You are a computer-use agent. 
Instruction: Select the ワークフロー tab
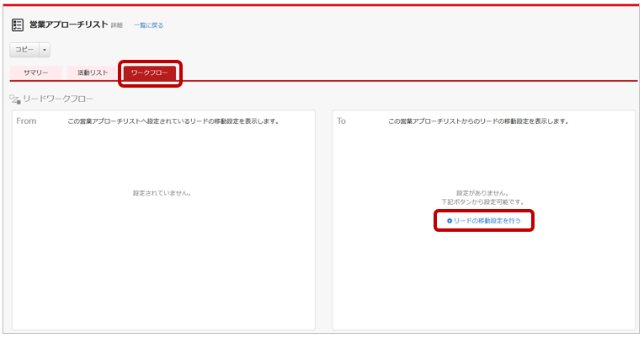click(x=149, y=73)
